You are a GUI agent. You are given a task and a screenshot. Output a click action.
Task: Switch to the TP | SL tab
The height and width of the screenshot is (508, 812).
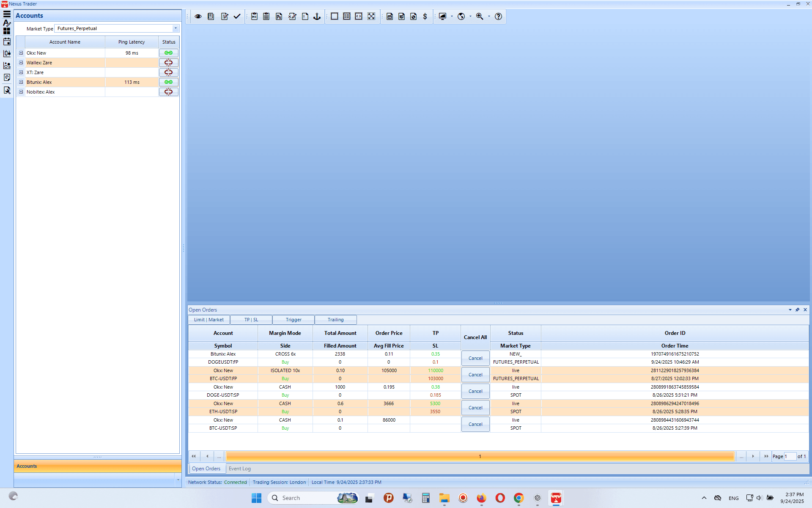[x=251, y=320]
